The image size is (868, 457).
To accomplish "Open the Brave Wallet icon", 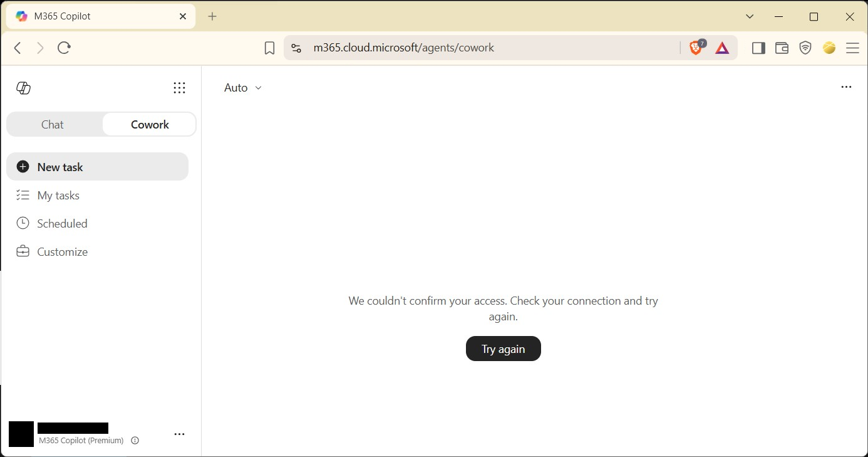I will [782, 48].
